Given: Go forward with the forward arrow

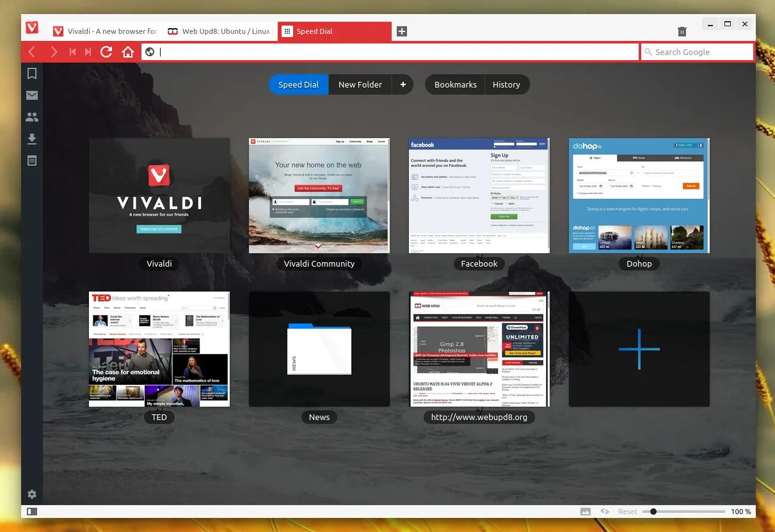Looking at the screenshot, I should pyautogui.click(x=54, y=52).
